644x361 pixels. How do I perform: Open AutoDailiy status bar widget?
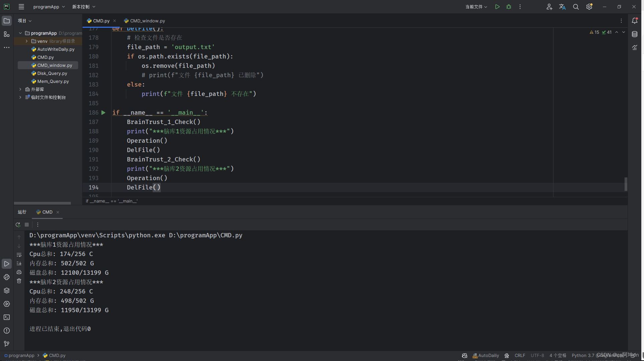[x=486, y=355]
